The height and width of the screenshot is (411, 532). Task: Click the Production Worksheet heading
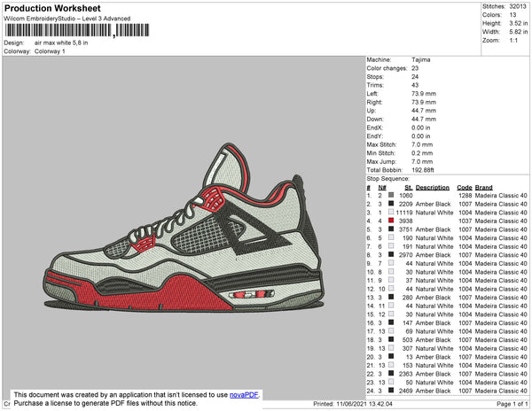pos(52,9)
